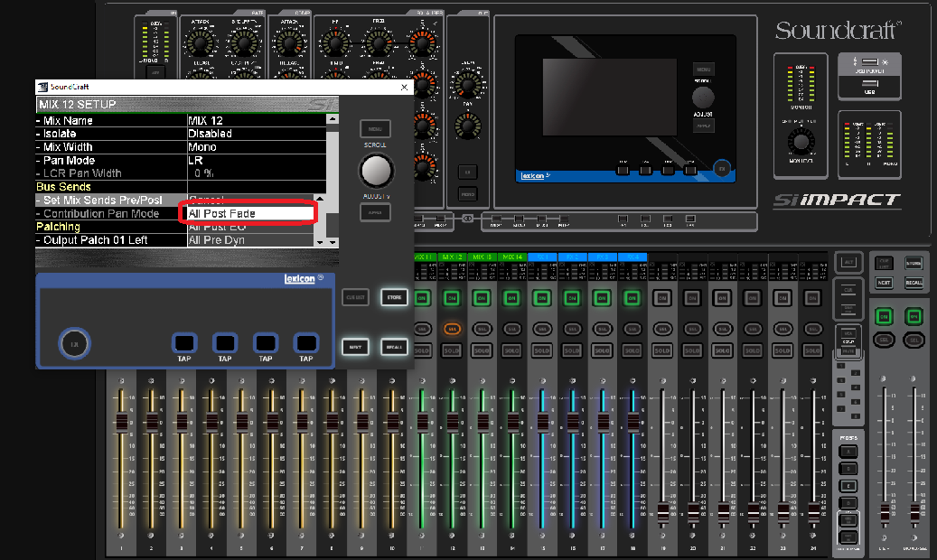Toggle the FX 1 channel ON button
This screenshot has width=937, height=560.
tap(542, 298)
